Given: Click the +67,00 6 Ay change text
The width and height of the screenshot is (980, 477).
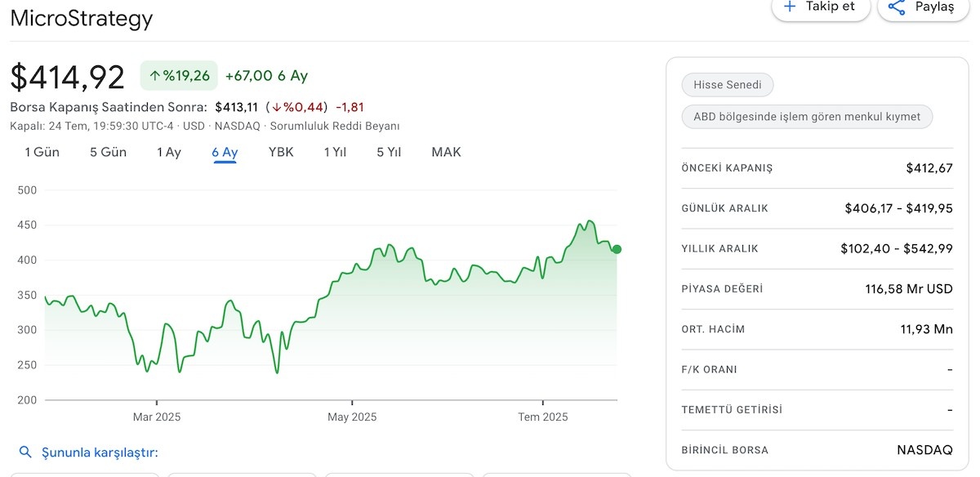Looking at the screenshot, I should (x=266, y=76).
